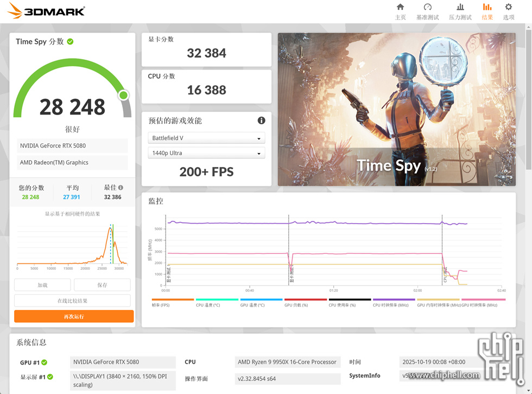Toggle 帧率 (FPS) legend series
Screen dimensions: 532x394
point(173,302)
